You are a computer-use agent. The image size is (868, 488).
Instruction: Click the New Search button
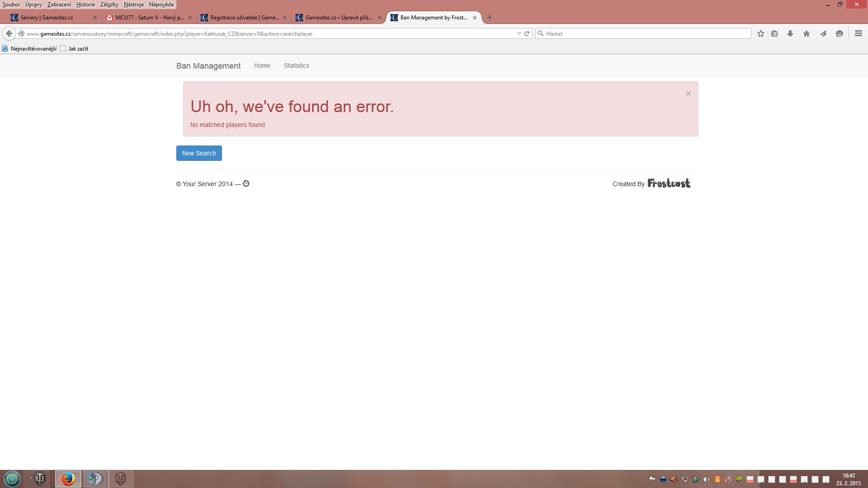click(x=199, y=153)
